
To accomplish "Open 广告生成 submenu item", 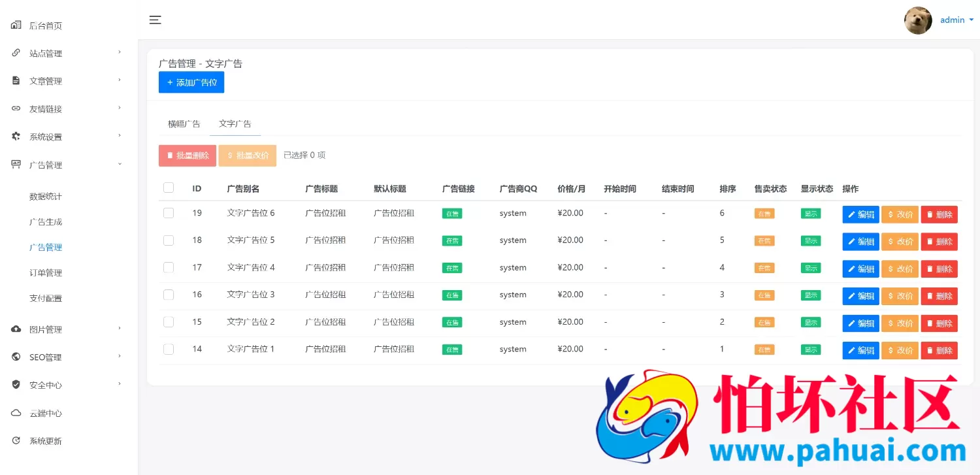I will point(46,222).
